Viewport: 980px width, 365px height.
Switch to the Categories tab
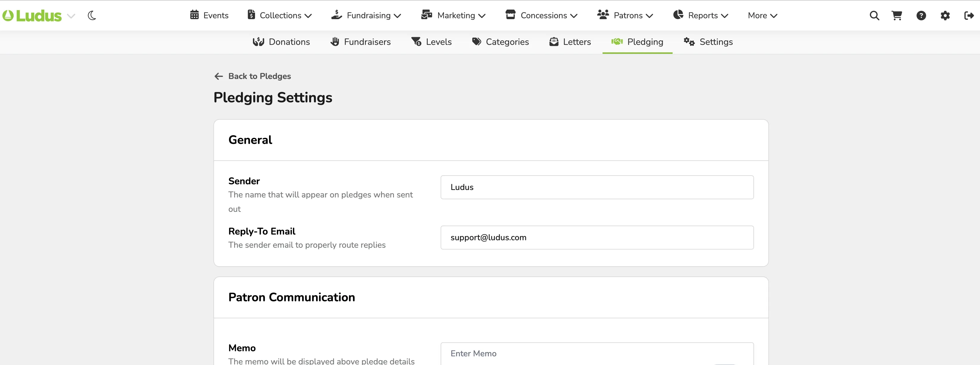(x=500, y=42)
